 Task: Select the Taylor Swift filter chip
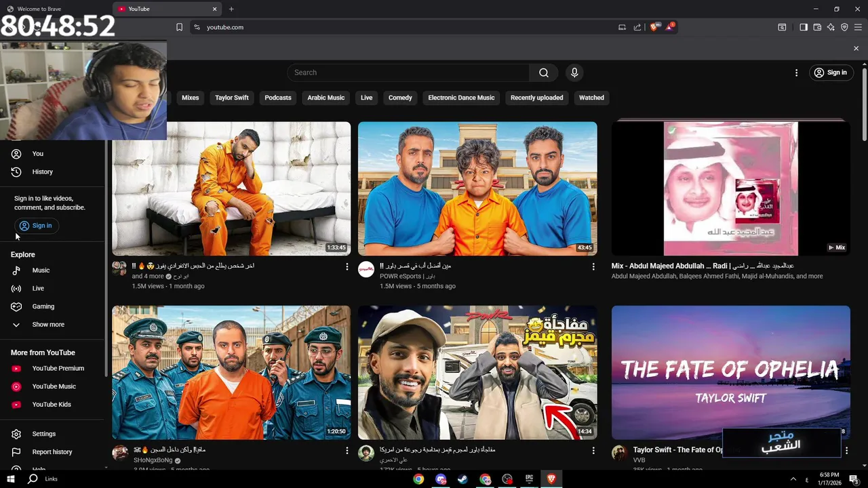click(232, 98)
